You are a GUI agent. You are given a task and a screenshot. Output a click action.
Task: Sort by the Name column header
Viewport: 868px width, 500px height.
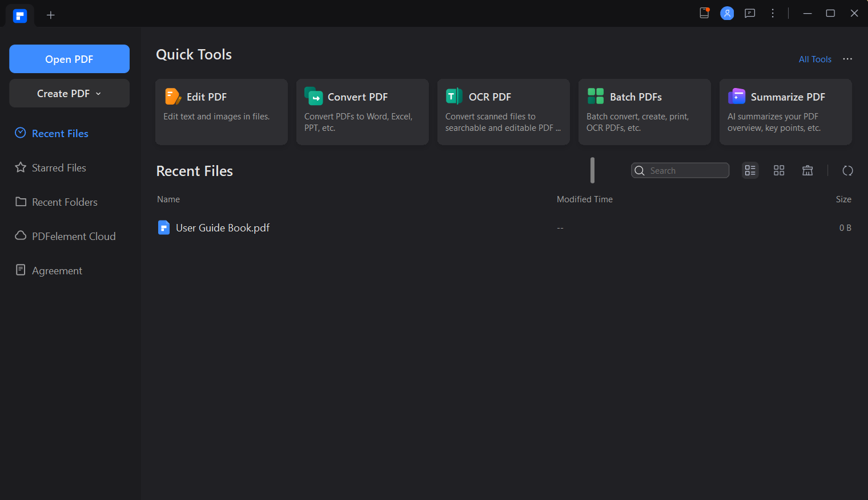click(x=168, y=199)
